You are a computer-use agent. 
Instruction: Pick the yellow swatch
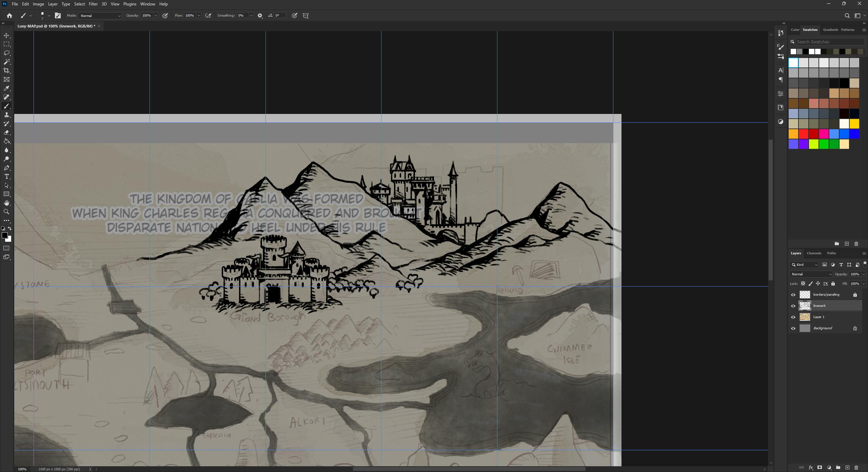click(854, 124)
